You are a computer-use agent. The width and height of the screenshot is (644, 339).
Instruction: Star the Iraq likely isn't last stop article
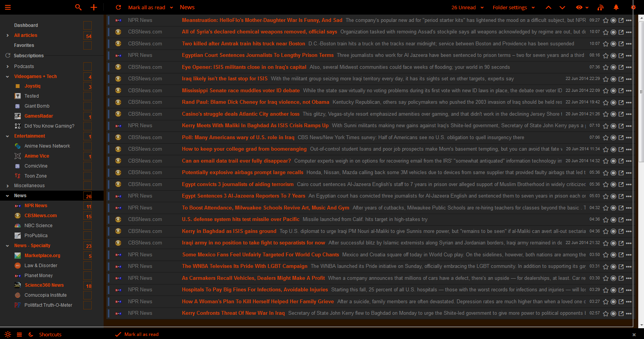[606, 79]
